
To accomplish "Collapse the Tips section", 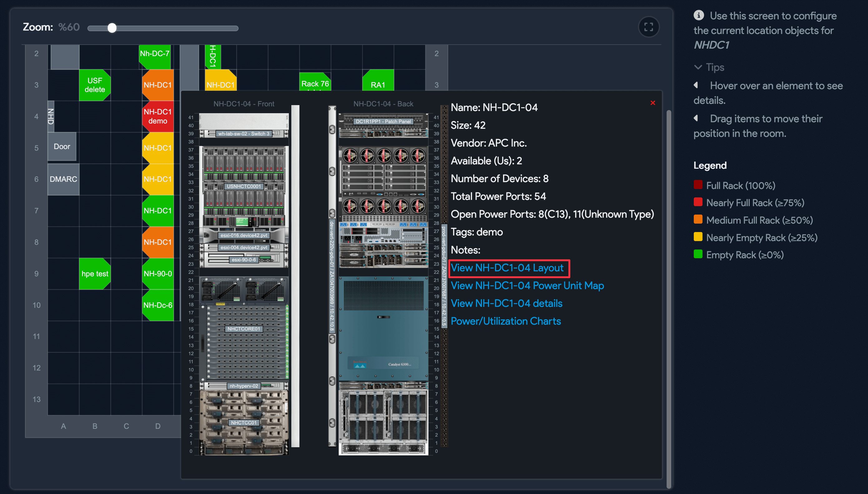I will pos(698,67).
